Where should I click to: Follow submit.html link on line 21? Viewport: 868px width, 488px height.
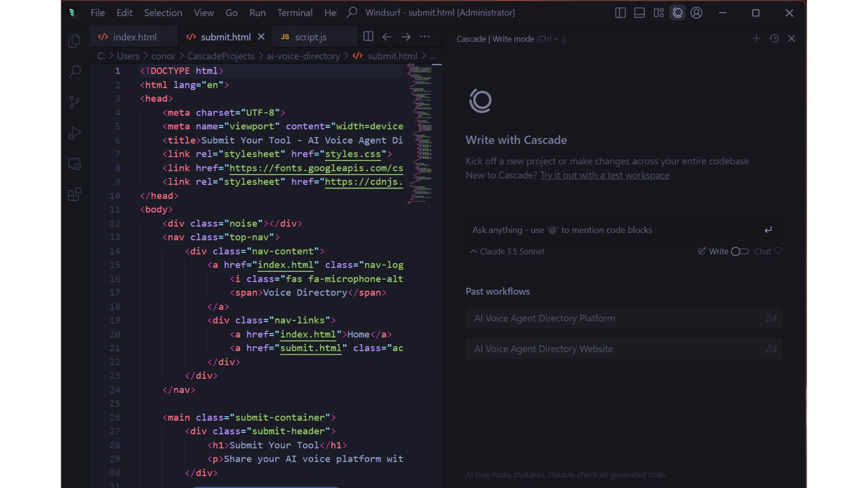(x=311, y=348)
